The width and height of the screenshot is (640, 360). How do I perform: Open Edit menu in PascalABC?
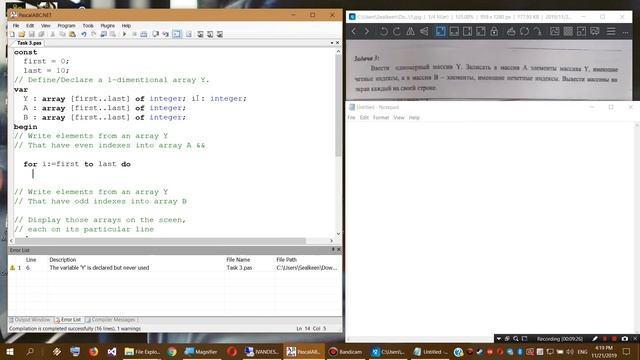tap(30, 25)
